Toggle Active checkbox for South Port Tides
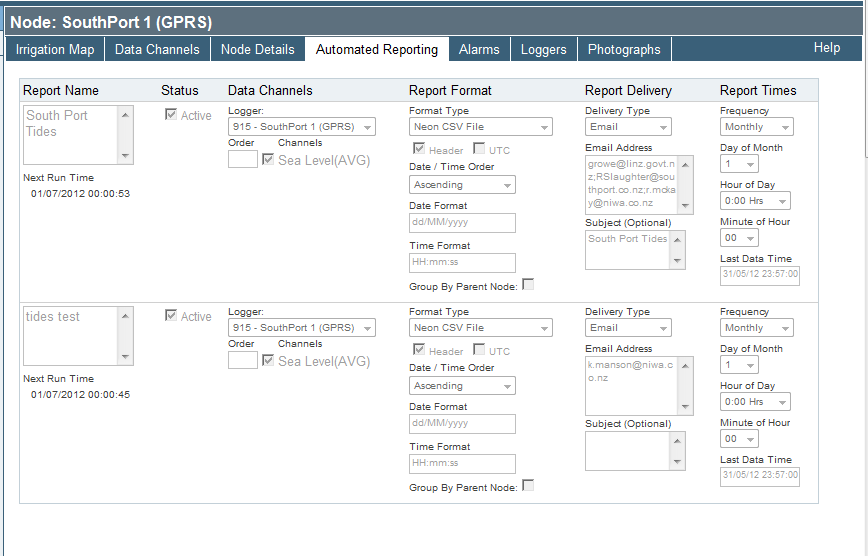The image size is (868, 556). click(x=171, y=115)
